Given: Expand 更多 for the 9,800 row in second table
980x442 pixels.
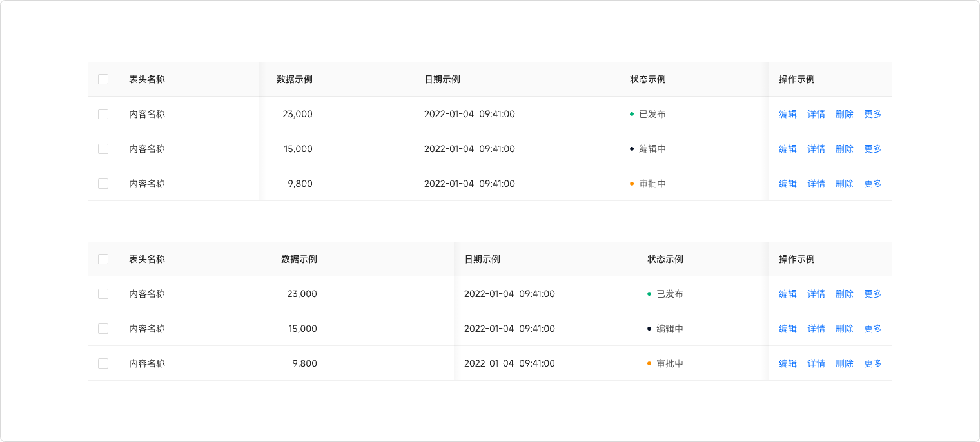Looking at the screenshot, I should click(x=873, y=363).
